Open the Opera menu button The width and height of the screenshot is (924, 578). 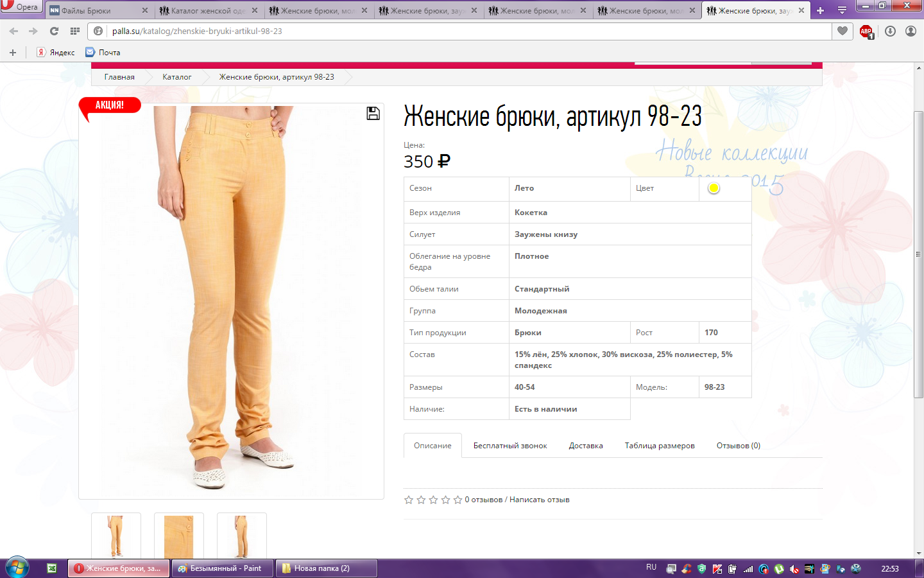point(21,6)
